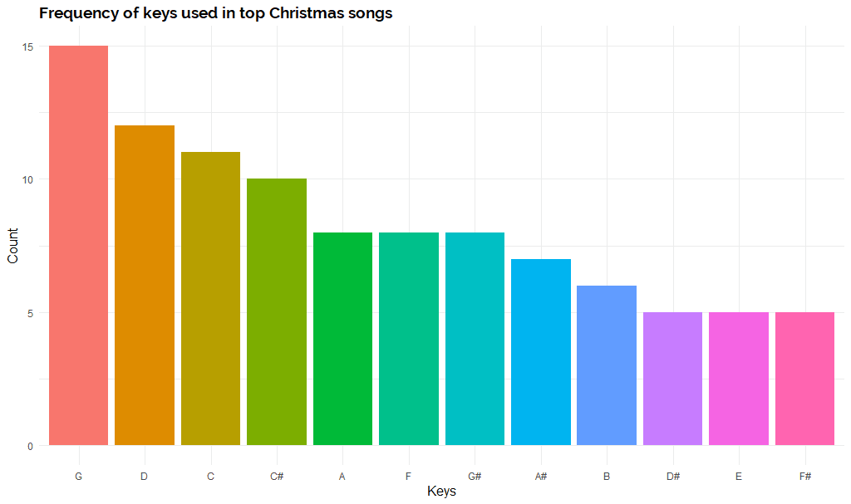851x504 pixels.
Task: Click the sky blue A# bar
Action: point(541,352)
